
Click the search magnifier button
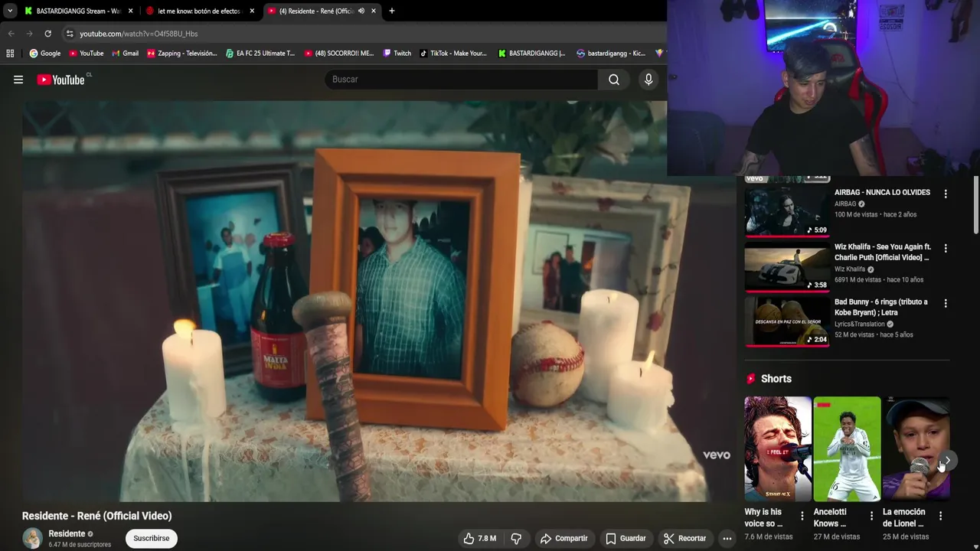point(614,80)
